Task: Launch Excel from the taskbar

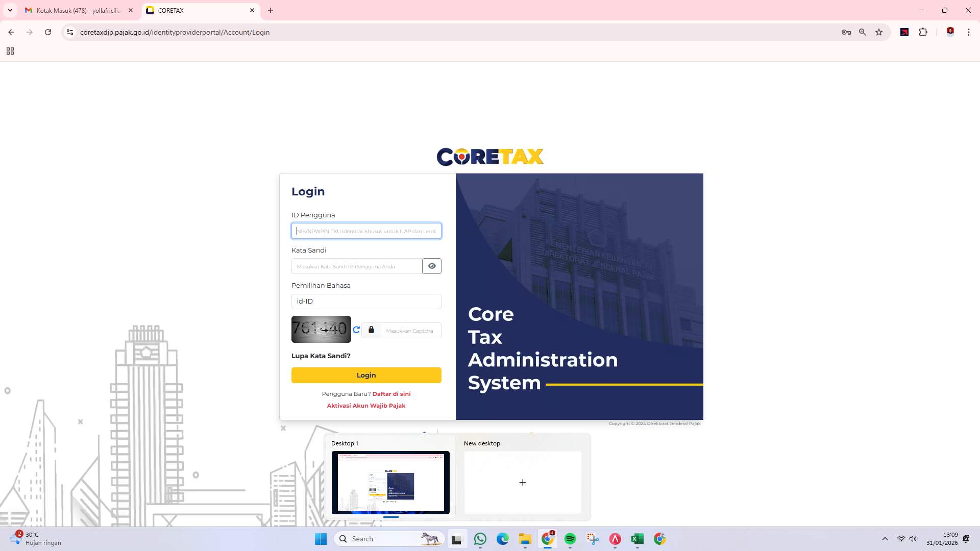Action: point(637,539)
